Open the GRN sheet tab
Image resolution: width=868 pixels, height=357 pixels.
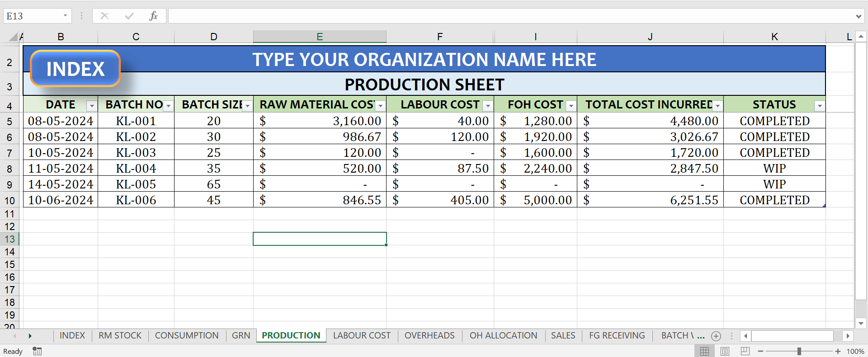pos(241,336)
